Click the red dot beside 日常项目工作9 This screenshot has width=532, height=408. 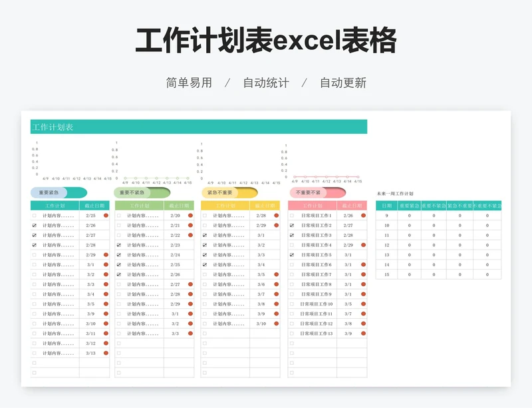pos(363,294)
